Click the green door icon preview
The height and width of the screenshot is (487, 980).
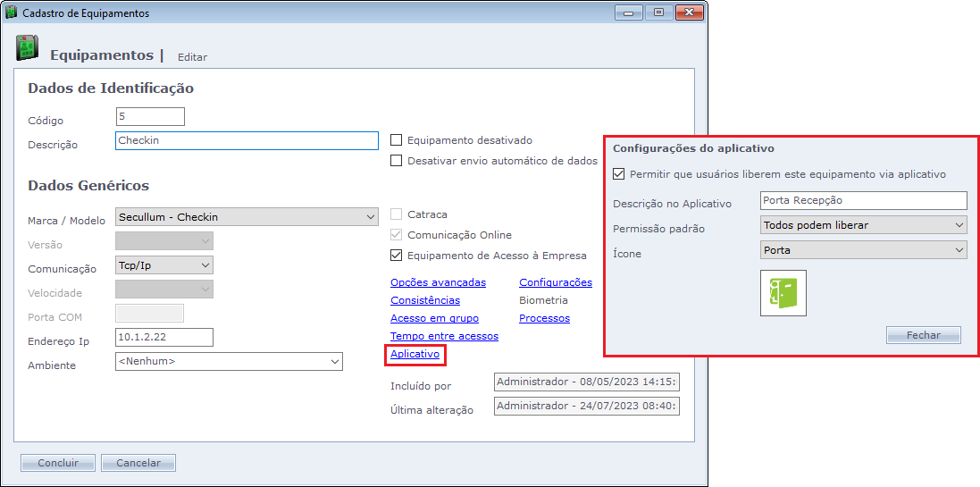783,293
